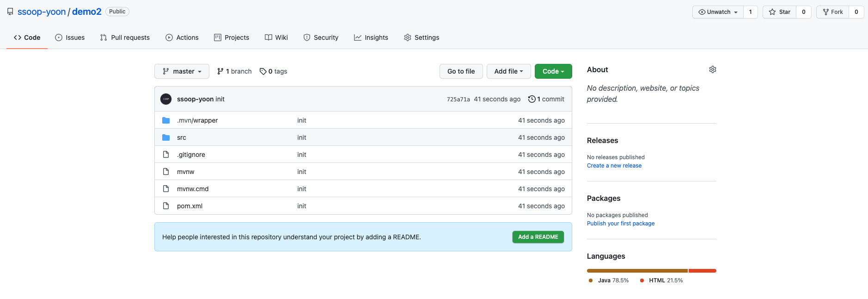
Task: Click 41 seconds ago on .gitignore row
Action: (541, 155)
